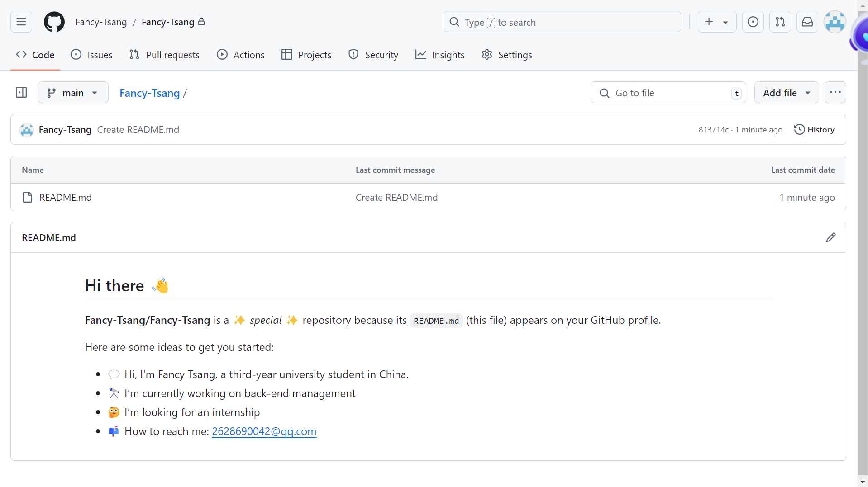Click the vertical page scrollbar

tap(863, 243)
